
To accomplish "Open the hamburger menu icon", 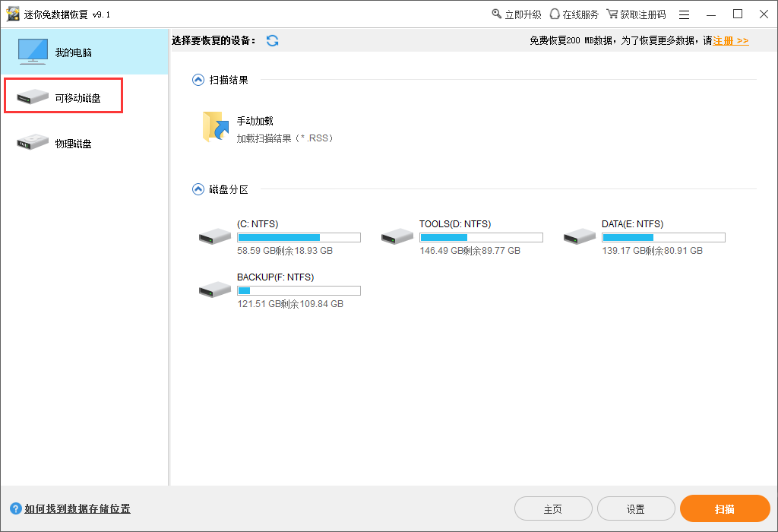I will pyautogui.click(x=685, y=15).
